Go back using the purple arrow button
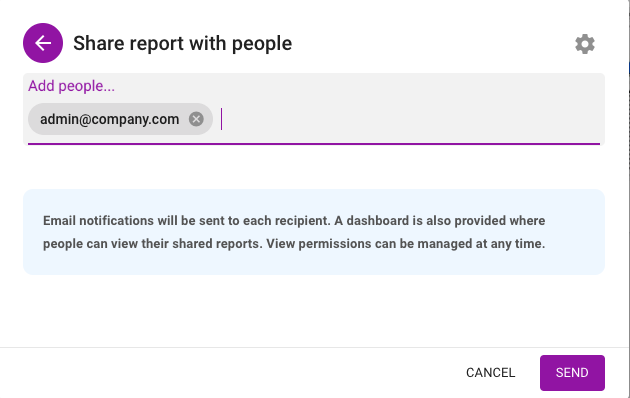Screen dimensions: 630x398 coord(43,43)
